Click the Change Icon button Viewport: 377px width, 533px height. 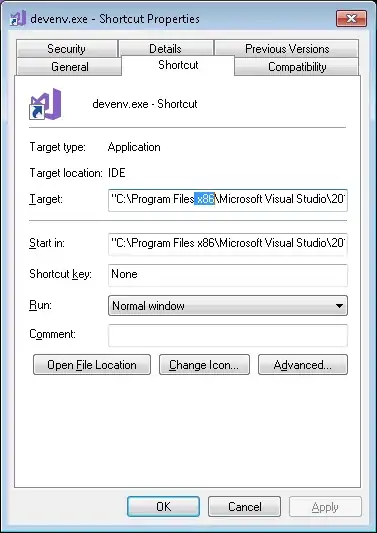coord(204,365)
